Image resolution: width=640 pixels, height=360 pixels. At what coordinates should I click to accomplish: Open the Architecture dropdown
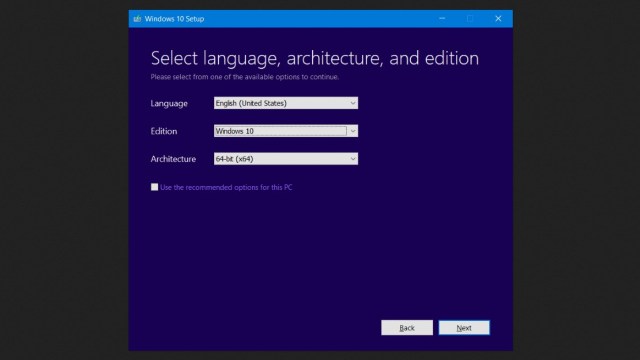click(286, 159)
